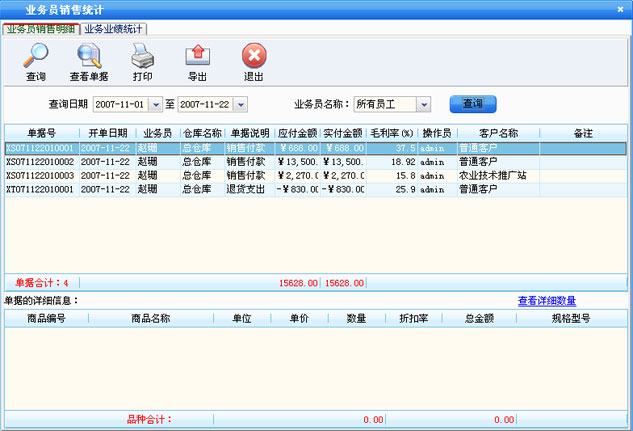Open the 所有员工 salesperson dropdown
Screen dimensions: 633x431
[x=424, y=104]
